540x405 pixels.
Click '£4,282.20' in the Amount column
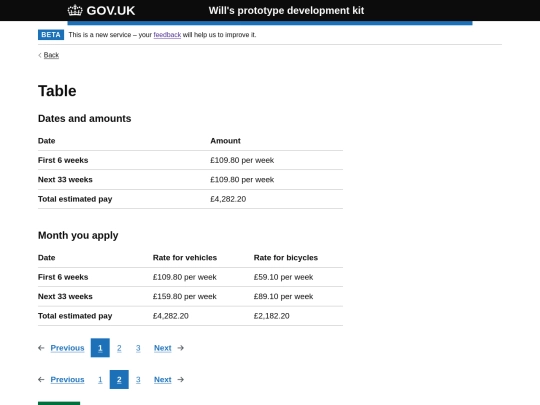228,199
